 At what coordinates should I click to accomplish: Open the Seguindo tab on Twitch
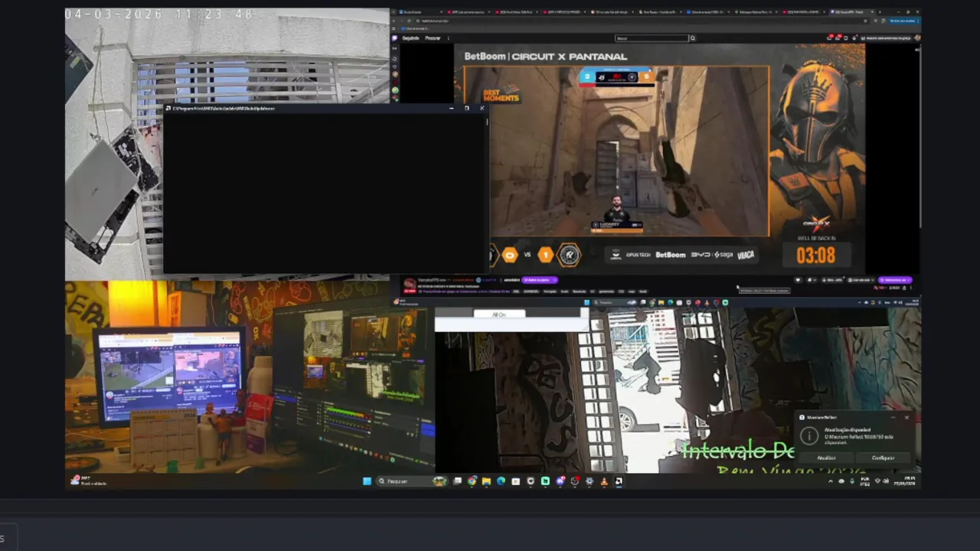coord(410,38)
